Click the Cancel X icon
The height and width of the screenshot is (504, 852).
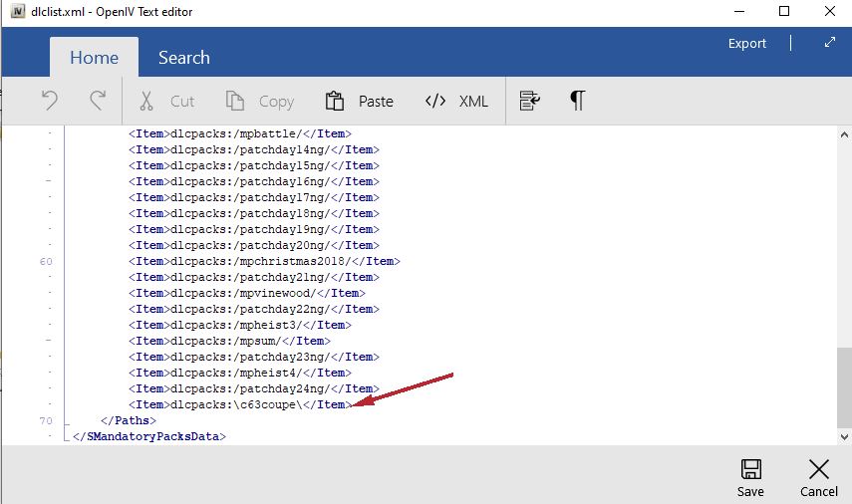point(819,470)
